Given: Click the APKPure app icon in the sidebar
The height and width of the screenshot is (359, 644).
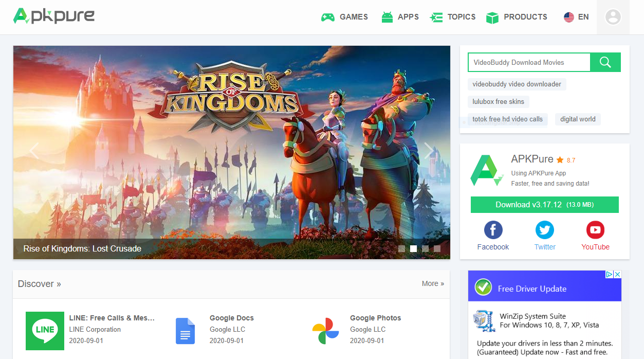Looking at the screenshot, I should [x=486, y=170].
